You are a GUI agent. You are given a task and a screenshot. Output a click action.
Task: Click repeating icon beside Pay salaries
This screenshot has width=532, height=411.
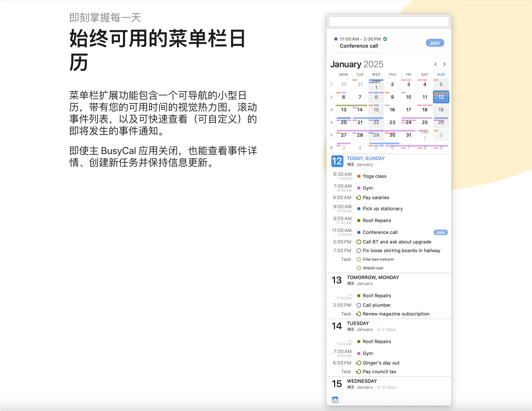(359, 197)
